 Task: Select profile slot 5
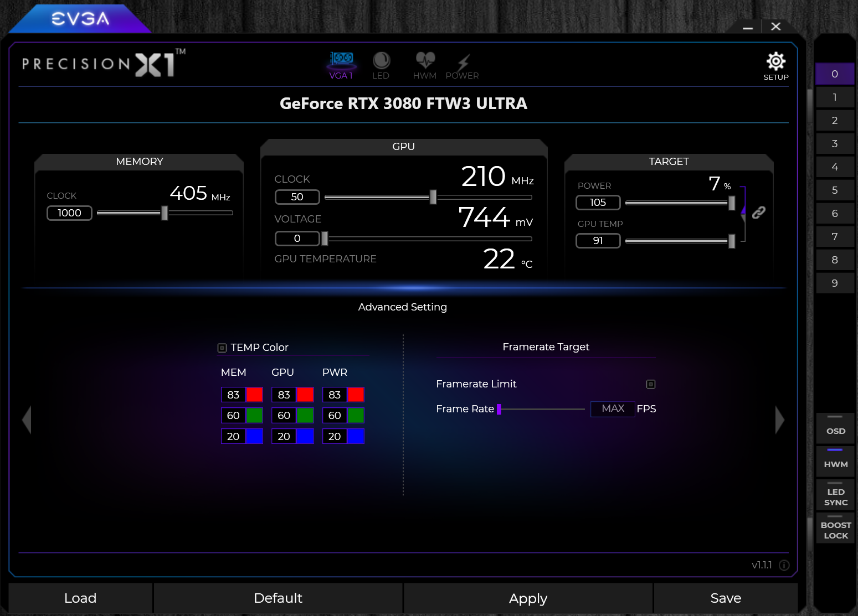pos(835,190)
